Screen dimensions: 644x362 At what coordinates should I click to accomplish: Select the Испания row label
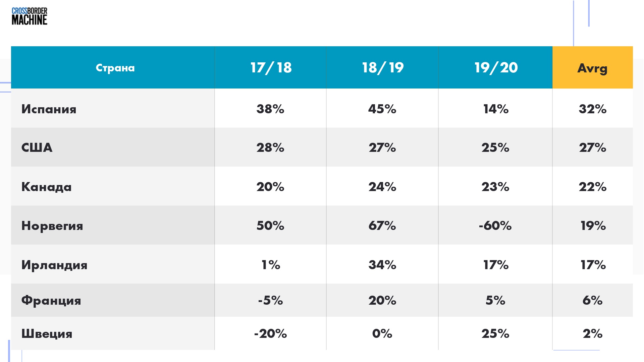(x=49, y=109)
